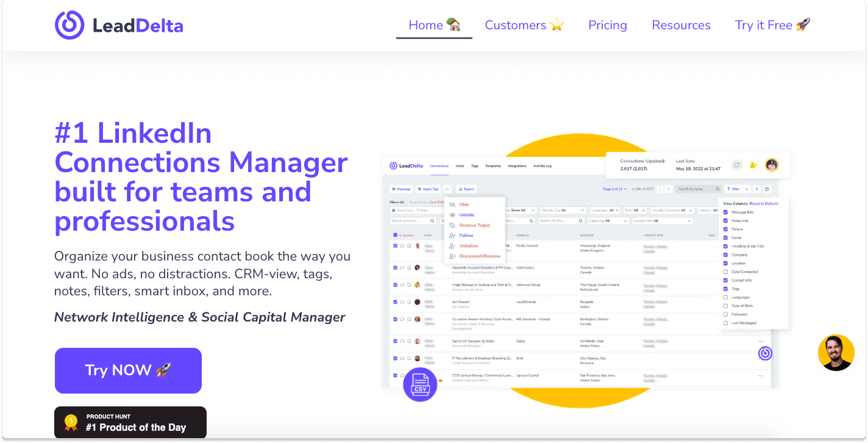868x443 pixels.
Task: Open the profile avatar beside the add-user icon
Action: [x=772, y=165]
